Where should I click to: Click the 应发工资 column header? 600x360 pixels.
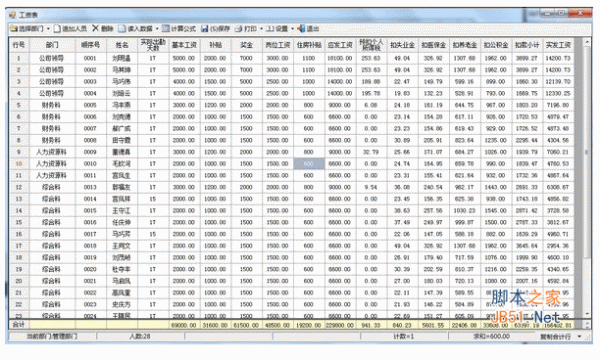pos(340,45)
